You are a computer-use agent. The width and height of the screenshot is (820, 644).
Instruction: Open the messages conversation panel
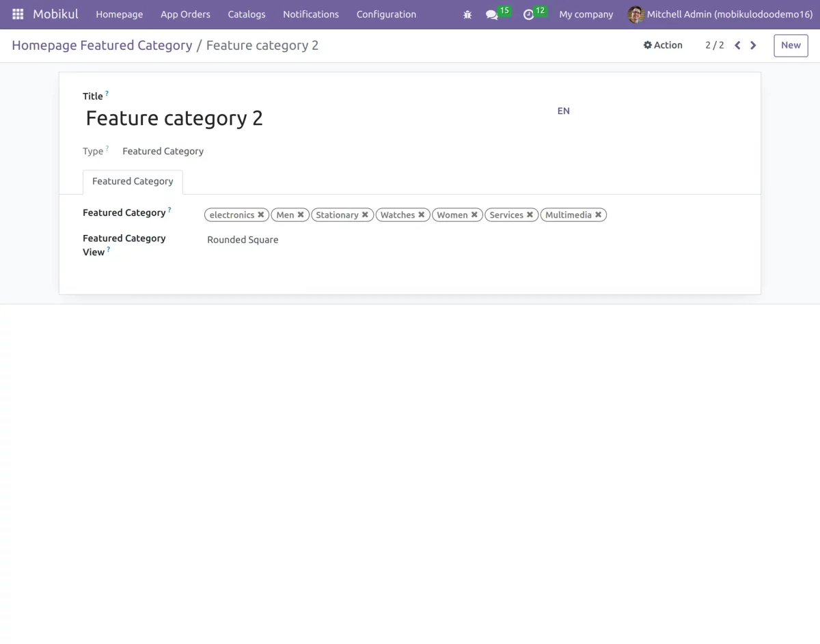click(x=492, y=15)
